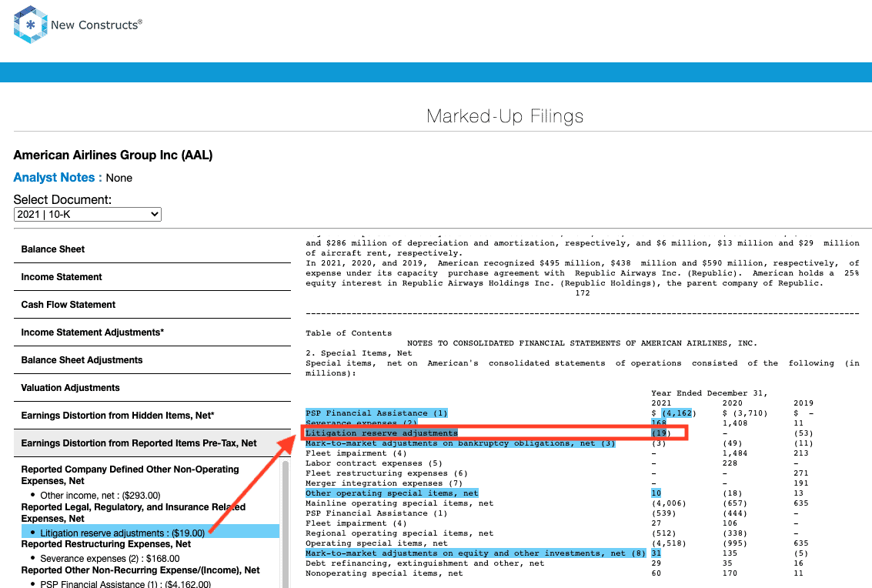Click highlighted 'Litigation reserve adjustments' text in filing
This screenshot has width=872, height=588.
pos(382,433)
